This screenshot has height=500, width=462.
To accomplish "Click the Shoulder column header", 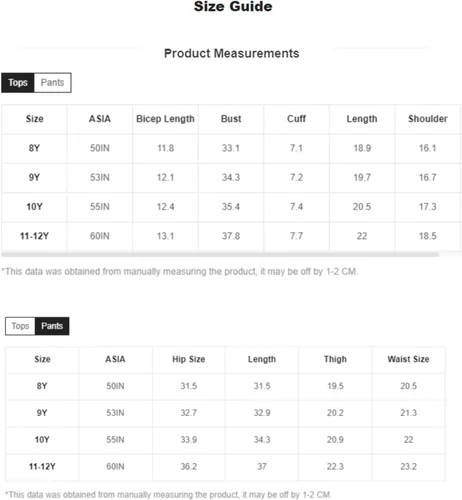I will coord(428,119).
